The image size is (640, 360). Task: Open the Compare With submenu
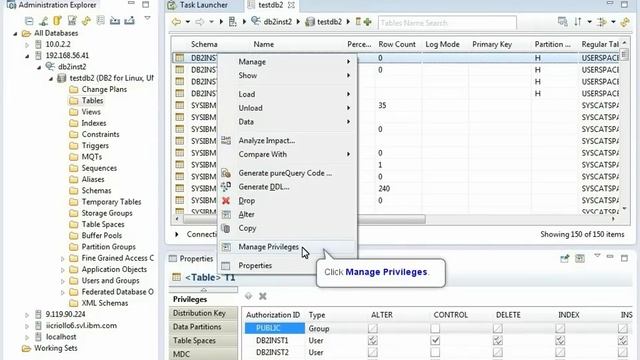(288, 154)
